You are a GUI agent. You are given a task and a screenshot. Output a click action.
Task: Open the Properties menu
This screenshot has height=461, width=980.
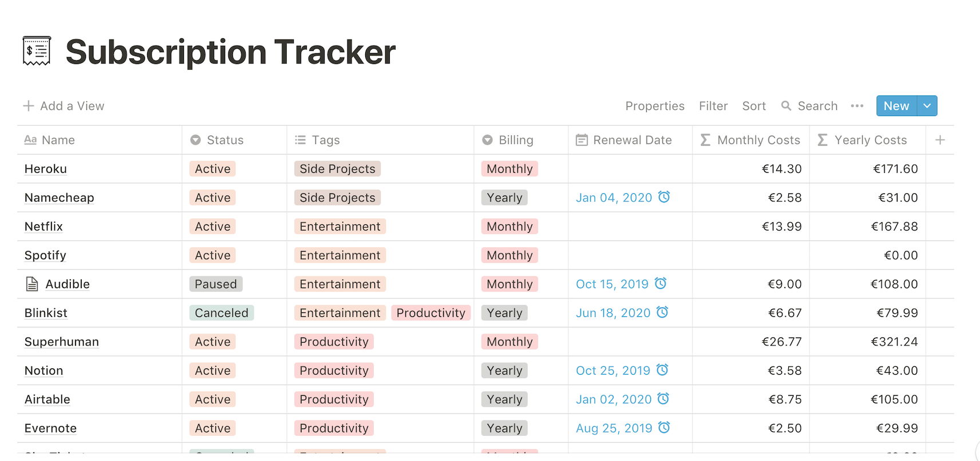point(654,106)
